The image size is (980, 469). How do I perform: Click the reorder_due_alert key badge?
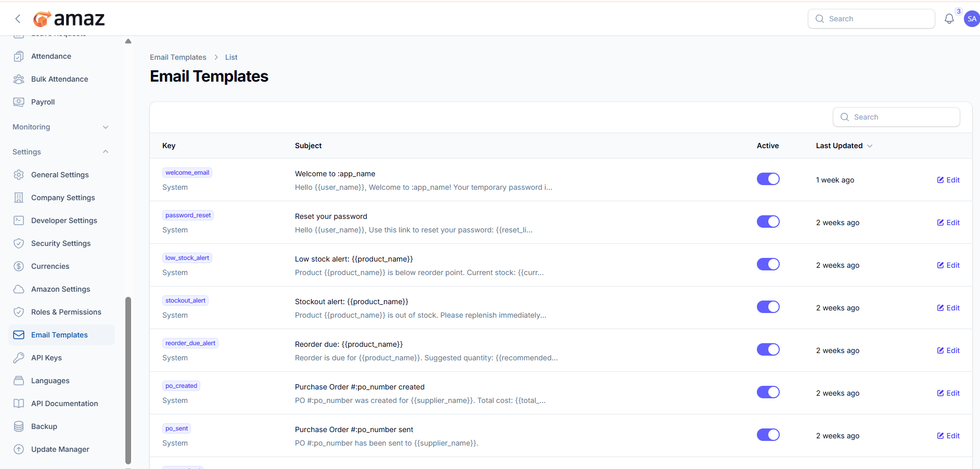pos(190,343)
